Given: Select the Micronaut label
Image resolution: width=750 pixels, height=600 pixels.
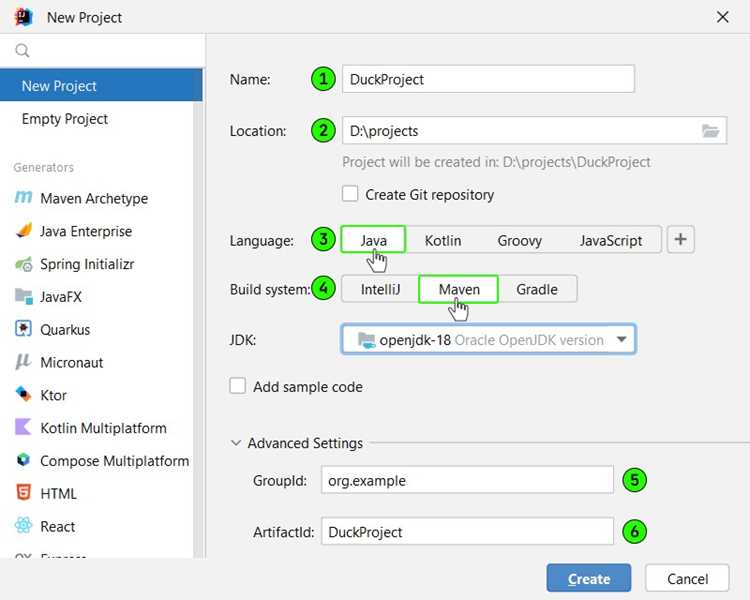Looking at the screenshot, I should pos(72,362).
